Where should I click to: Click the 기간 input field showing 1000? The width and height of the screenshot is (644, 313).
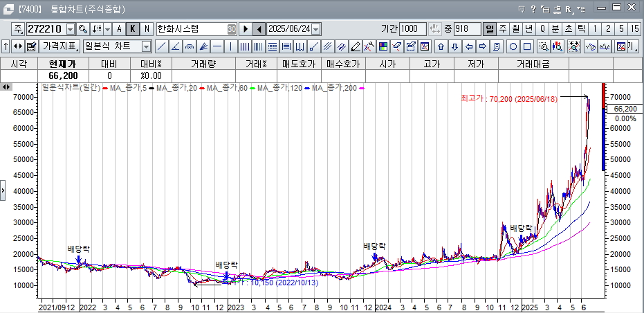pos(413,29)
